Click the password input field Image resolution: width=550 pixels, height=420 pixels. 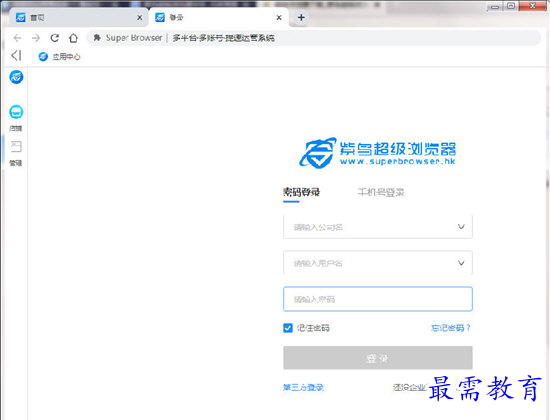pos(377,299)
